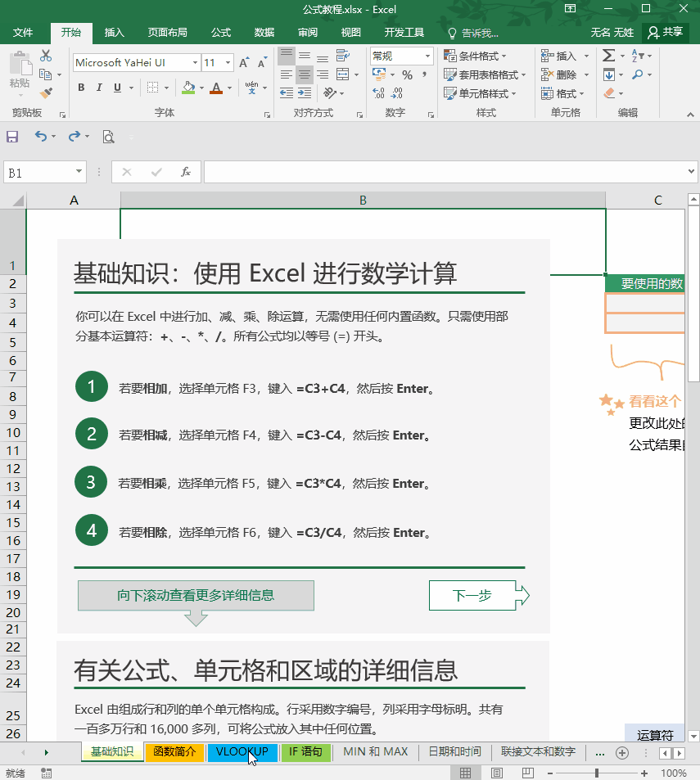Open the VLOOKUP sheet tab
Screen dimensions: 700x780
tap(242, 751)
